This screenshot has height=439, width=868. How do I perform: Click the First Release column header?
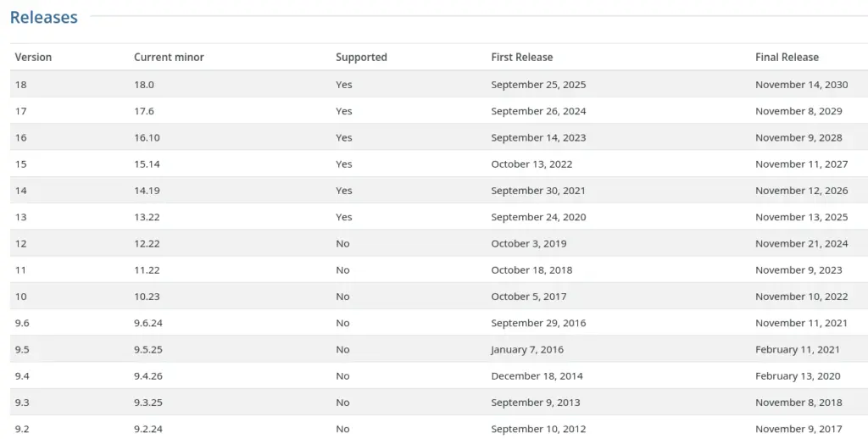[521, 58]
